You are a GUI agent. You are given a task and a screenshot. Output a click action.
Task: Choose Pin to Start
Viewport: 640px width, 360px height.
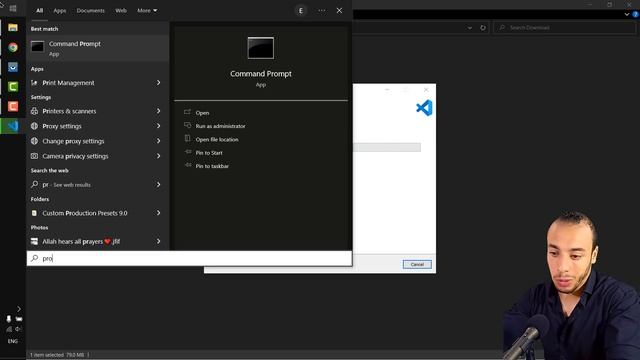coord(209,153)
